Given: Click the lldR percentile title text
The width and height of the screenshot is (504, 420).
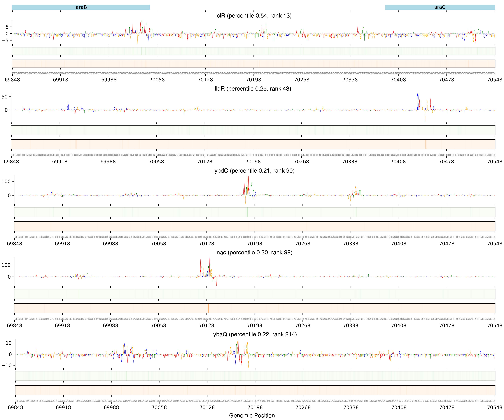Looking at the screenshot, I should point(253,89).
